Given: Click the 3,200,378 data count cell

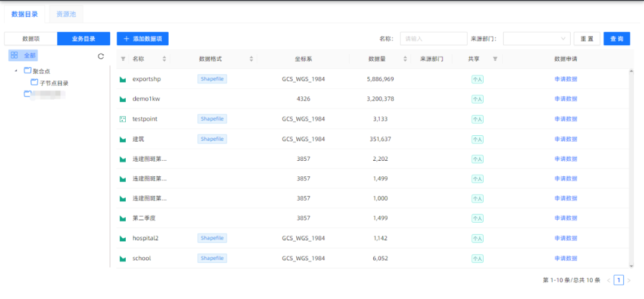Looking at the screenshot, I should coord(380,99).
